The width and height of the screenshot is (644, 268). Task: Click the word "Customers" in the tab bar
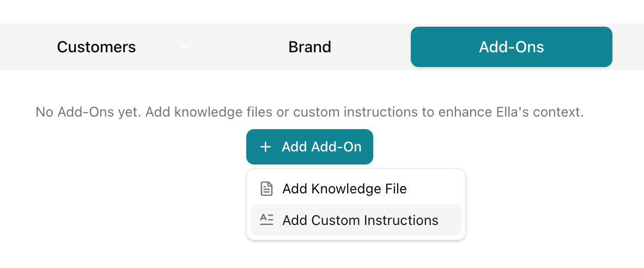(96, 47)
